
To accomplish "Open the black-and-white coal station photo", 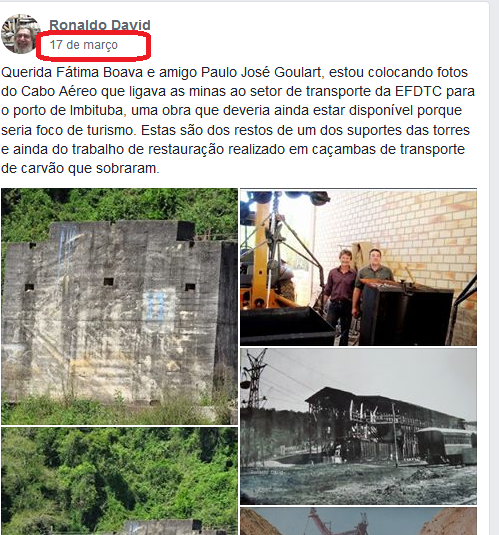I will pos(358,426).
